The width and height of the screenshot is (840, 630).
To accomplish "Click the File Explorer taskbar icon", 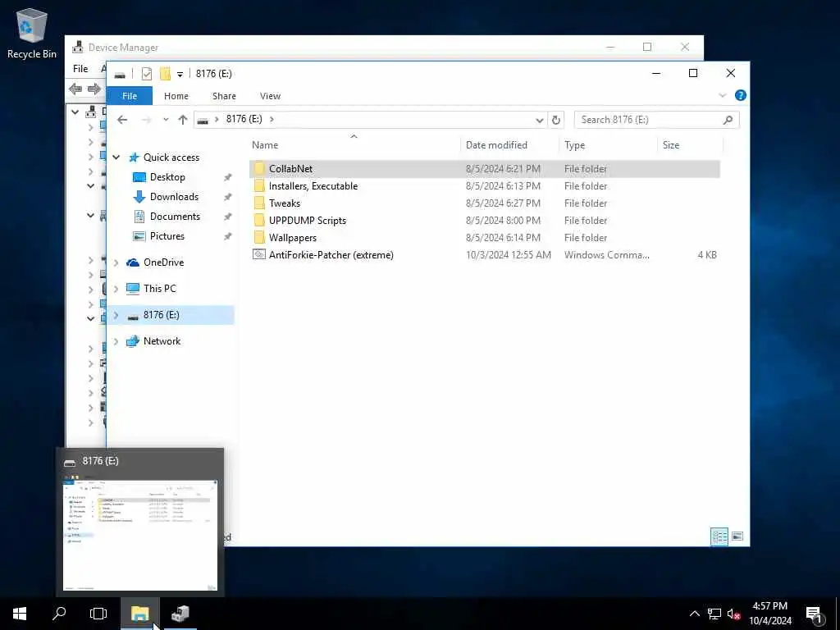I will 139,614.
